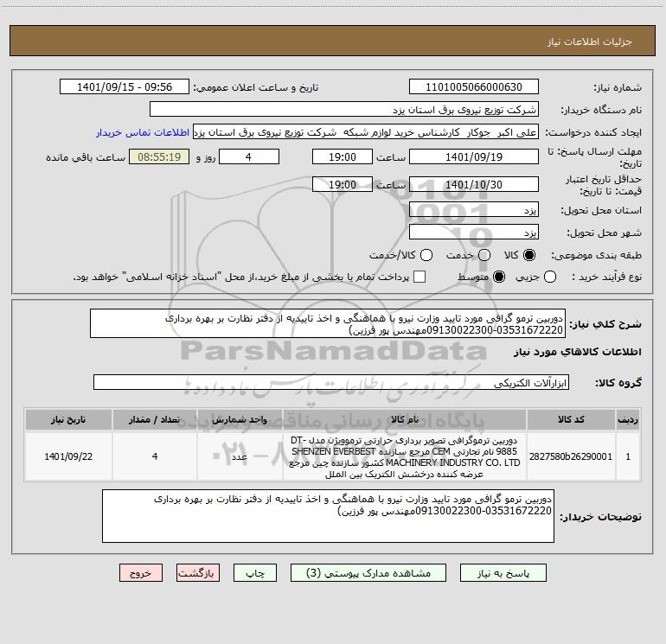This screenshot has width=666, height=644.
Task: Choose the متوسط purchase type radio
Action: tap(499, 277)
